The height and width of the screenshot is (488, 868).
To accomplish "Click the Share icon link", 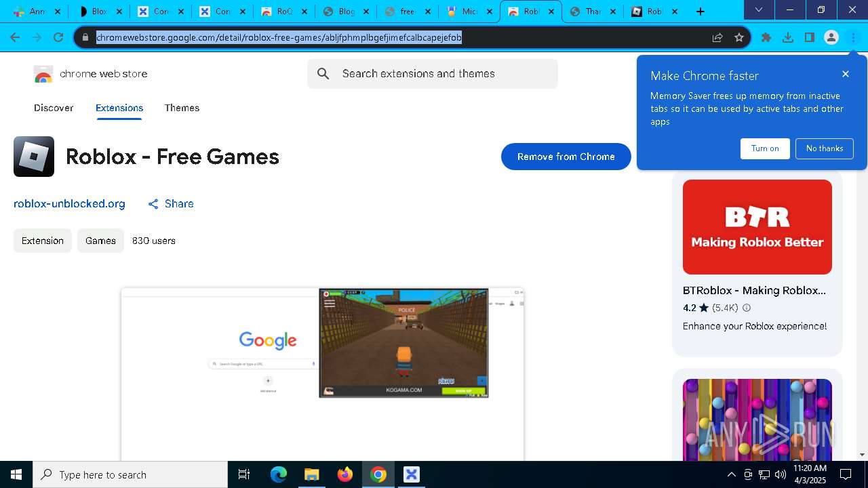I will tap(171, 204).
